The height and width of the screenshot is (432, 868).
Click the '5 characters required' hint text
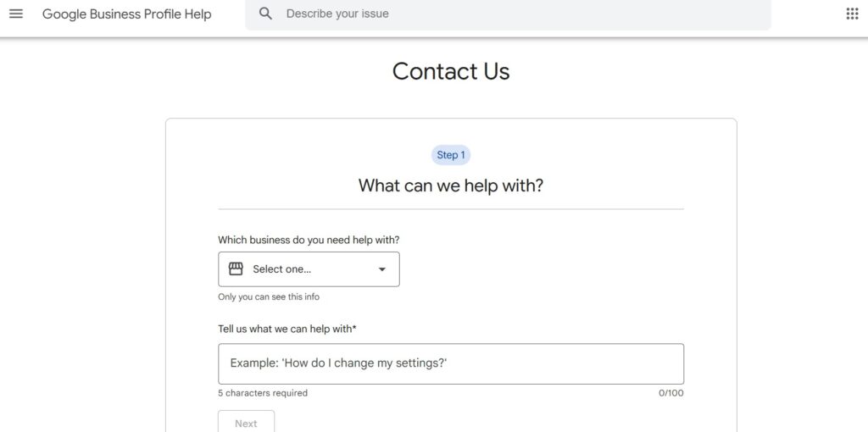click(x=263, y=393)
